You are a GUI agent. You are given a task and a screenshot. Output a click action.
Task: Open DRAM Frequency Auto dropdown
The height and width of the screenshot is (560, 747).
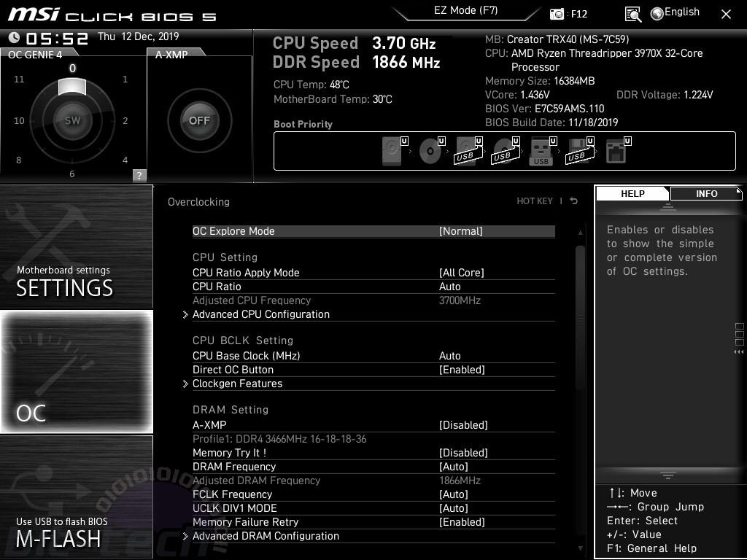454,467
